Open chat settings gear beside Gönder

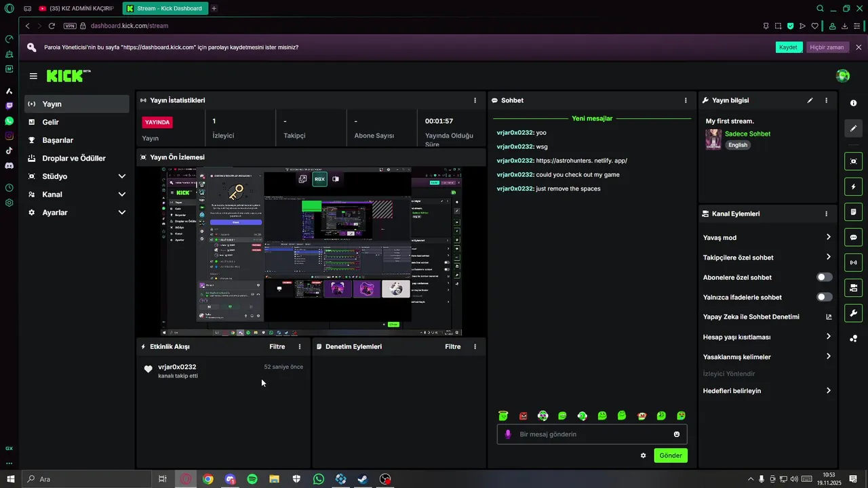coord(643,455)
